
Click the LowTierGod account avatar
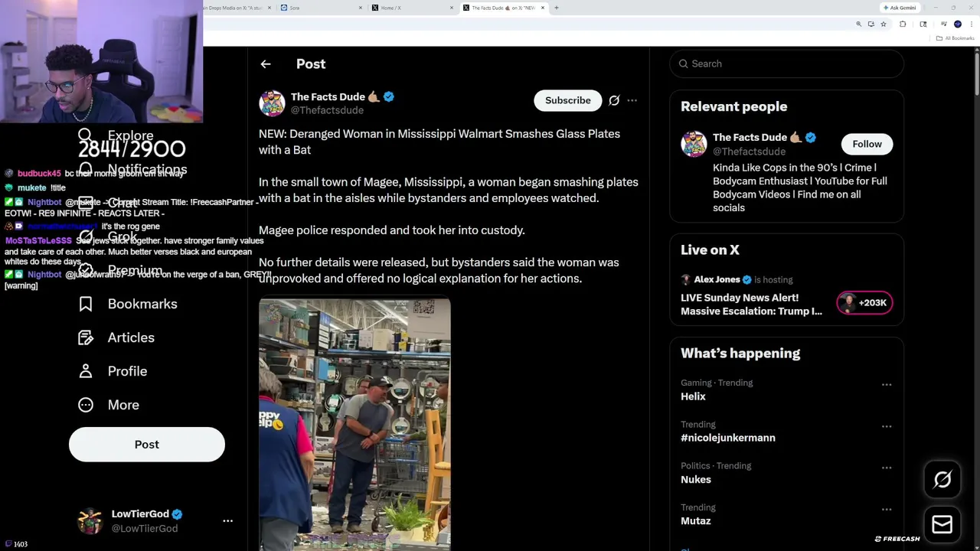point(90,520)
